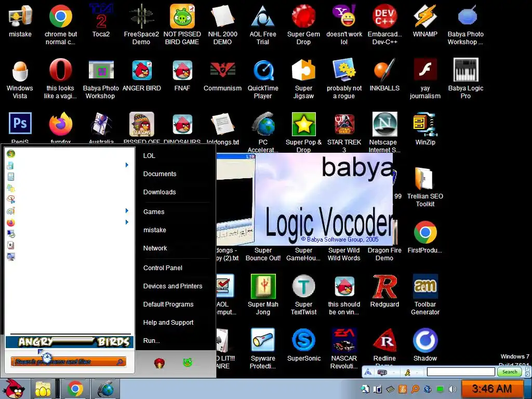Open the Dragon Fire Demo desktop shortcut

384,254
